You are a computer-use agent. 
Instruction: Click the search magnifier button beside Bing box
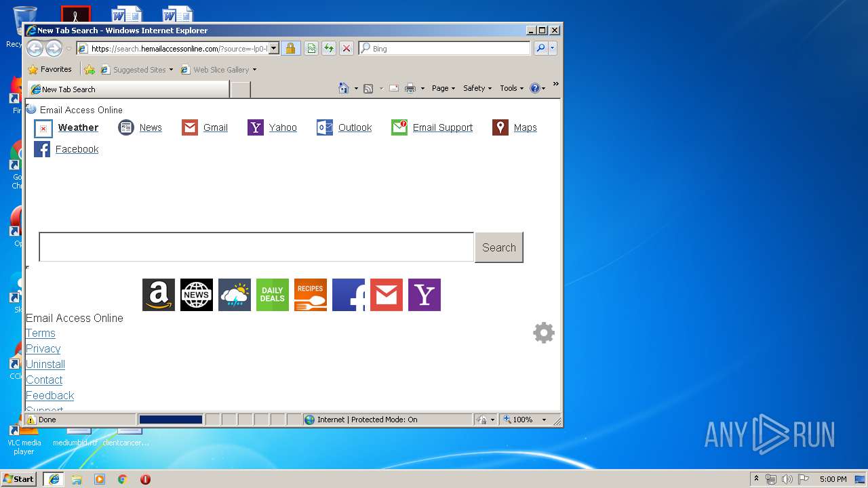(540, 48)
